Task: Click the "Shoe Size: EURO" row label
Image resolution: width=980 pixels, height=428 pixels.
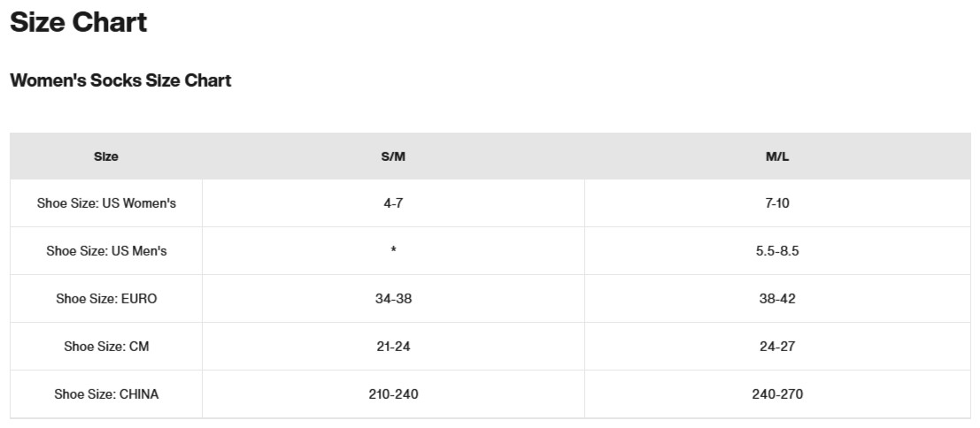Action: [x=106, y=299]
